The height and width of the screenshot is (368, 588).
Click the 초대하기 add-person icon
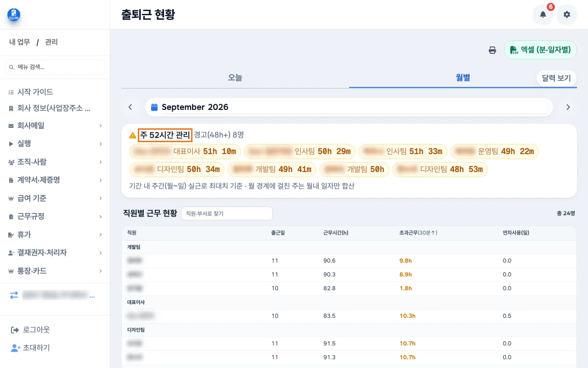click(x=15, y=348)
